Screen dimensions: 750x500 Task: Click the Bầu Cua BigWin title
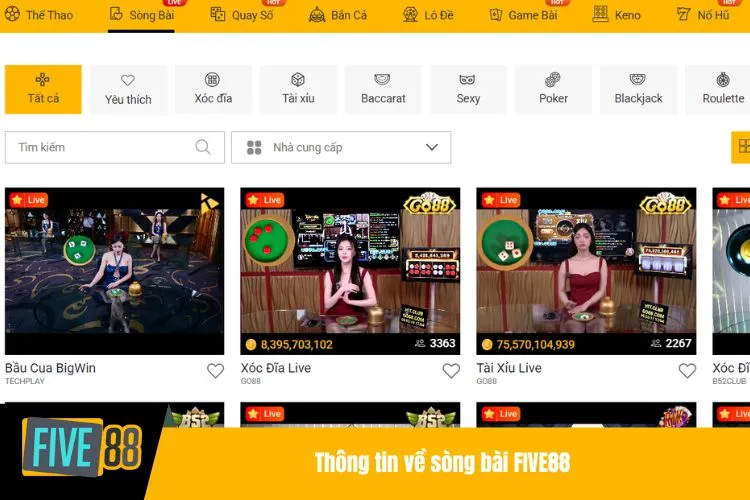[50, 368]
